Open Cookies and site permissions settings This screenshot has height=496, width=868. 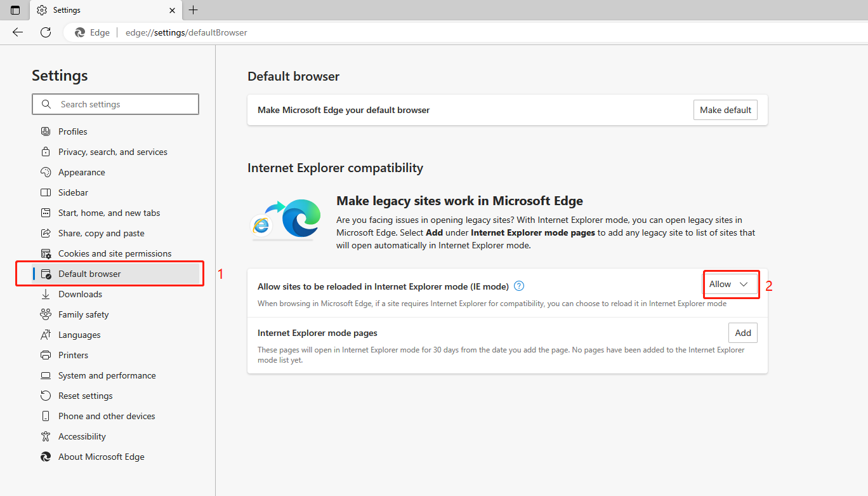click(x=115, y=253)
